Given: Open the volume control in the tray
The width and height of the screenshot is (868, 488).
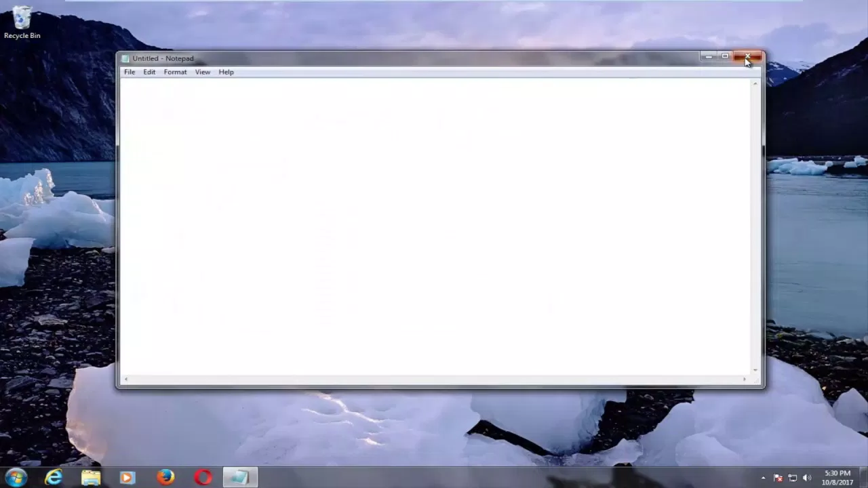Looking at the screenshot, I should (x=807, y=477).
